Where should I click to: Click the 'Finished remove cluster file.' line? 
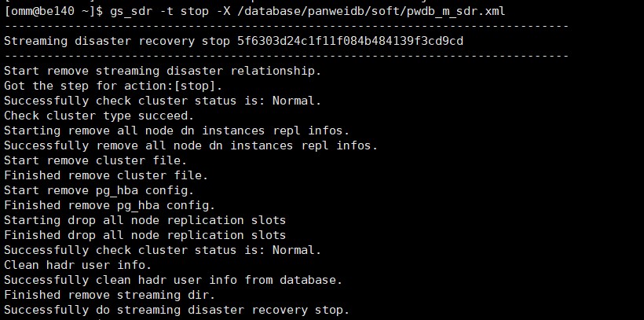[x=106, y=175]
